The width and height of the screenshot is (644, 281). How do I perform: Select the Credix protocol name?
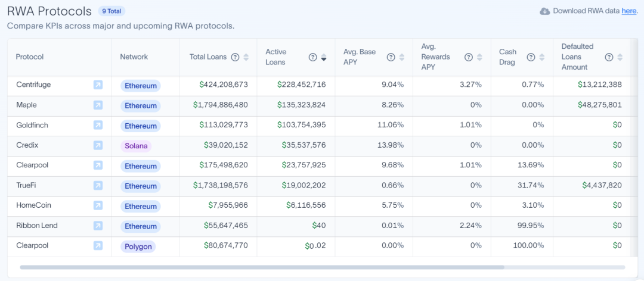(x=27, y=145)
